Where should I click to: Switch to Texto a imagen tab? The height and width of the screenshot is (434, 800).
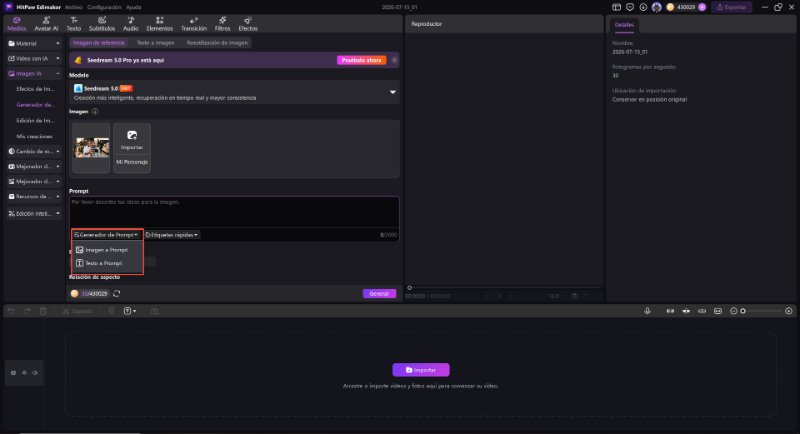point(156,43)
